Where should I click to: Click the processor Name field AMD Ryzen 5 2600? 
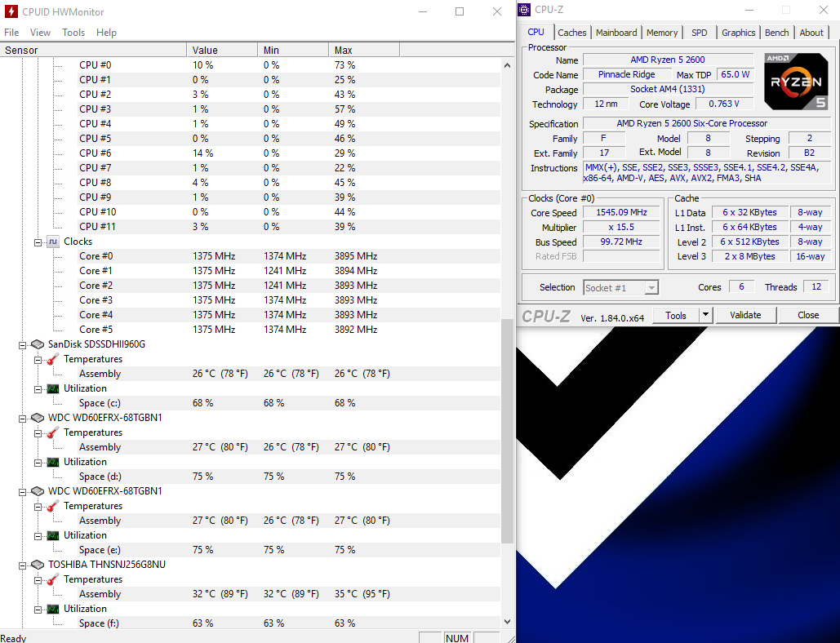668,60
